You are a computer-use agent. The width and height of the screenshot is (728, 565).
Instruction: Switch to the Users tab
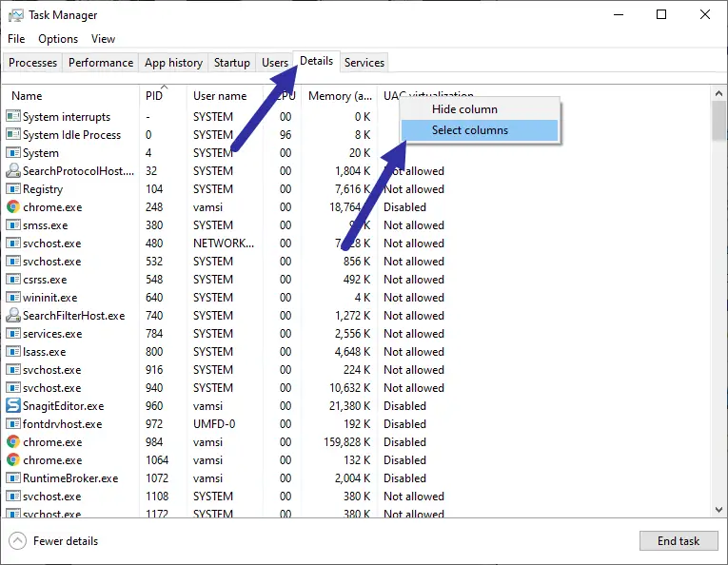pos(275,63)
